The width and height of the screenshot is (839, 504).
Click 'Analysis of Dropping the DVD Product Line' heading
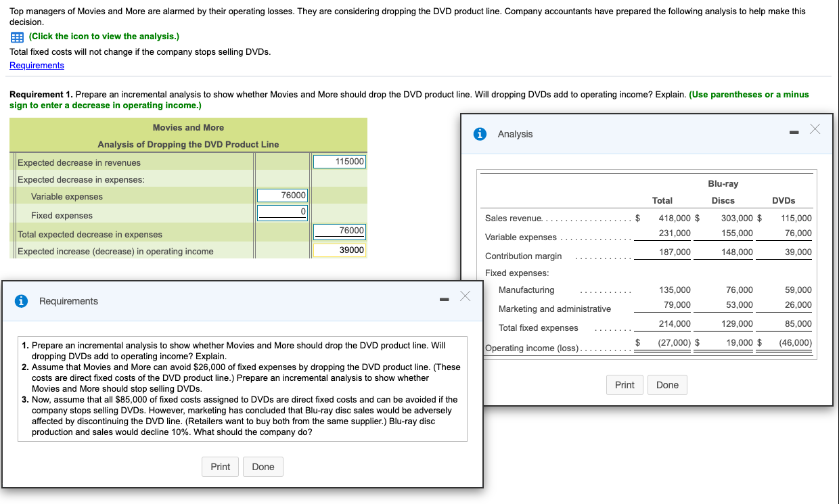pyautogui.click(x=188, y=145)
